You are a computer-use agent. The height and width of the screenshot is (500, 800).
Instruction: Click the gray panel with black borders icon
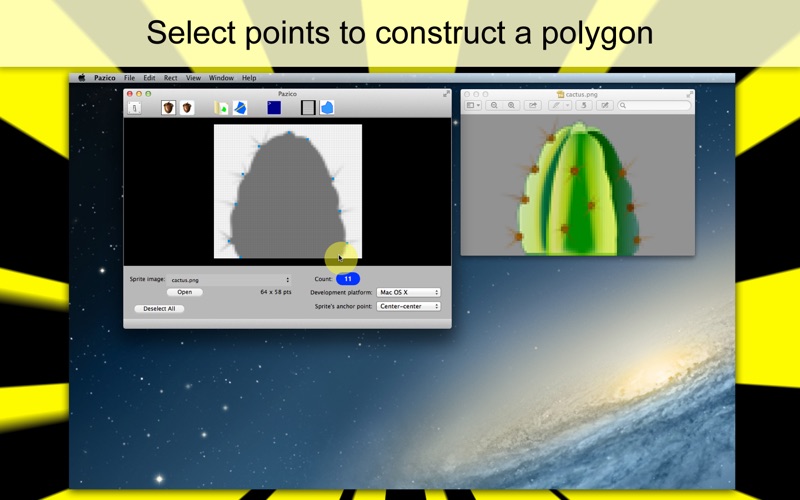pyautogui.click(x=308, y=108)
